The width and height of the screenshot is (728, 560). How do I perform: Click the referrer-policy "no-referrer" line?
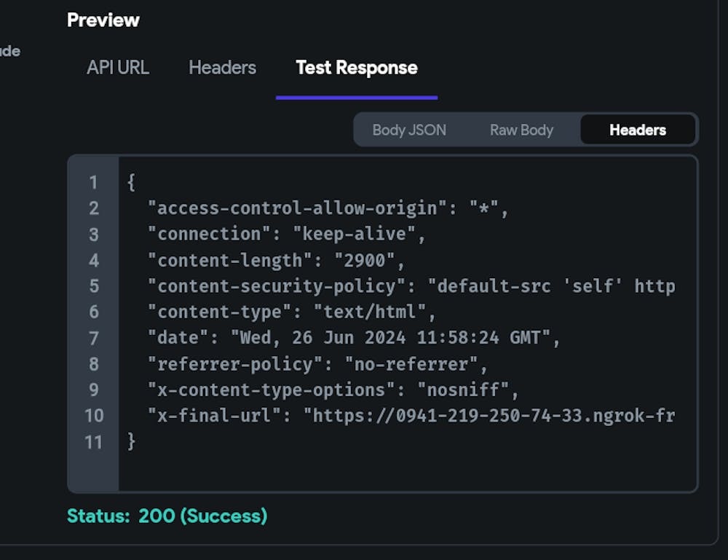[x=317, y=364]
